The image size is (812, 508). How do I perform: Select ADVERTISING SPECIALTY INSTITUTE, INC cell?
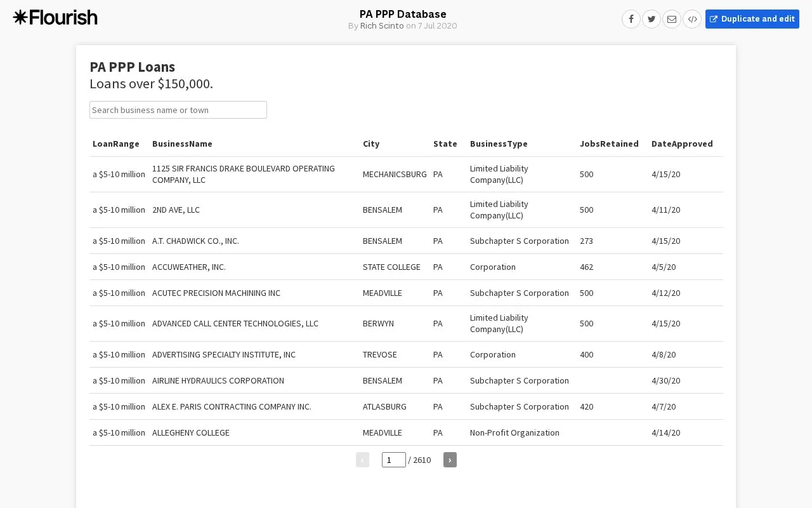click(x=224, y=354)
